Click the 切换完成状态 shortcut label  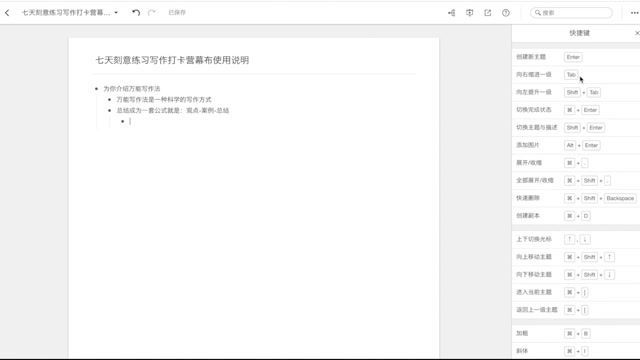(x=534, y=109)
